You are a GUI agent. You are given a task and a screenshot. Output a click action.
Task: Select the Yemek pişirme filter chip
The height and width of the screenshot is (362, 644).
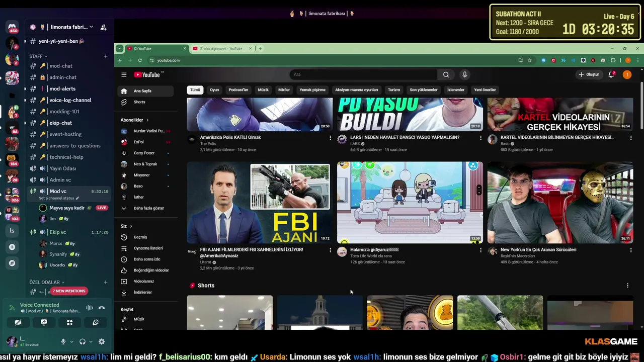click(x=312, y=90)
